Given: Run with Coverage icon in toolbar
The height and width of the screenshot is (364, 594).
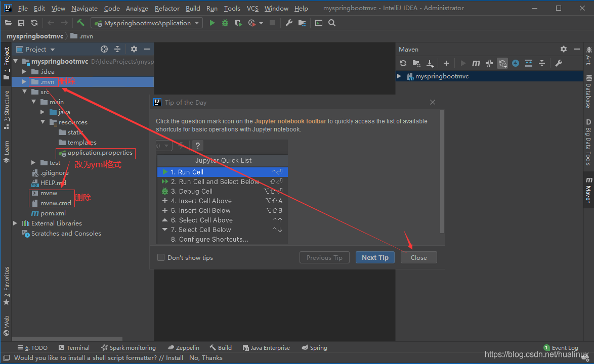Looking at the screenshot, I should pyautogui.click(x=238, y=23).
